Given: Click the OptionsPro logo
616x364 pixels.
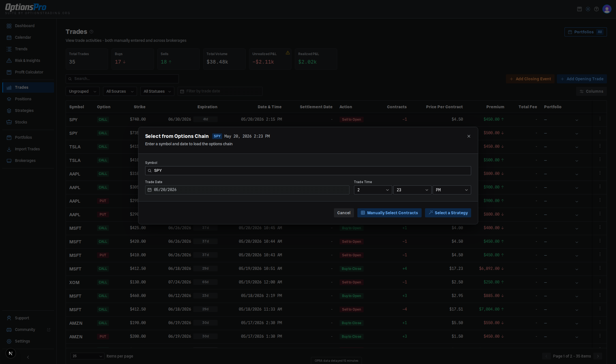Looking at the screenshot, I should tap(26, 7).
